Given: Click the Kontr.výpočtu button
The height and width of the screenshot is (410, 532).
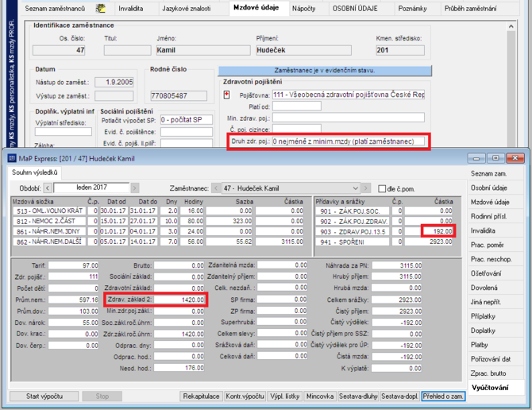Looking at the screenshot, I should tap(245, 396).
